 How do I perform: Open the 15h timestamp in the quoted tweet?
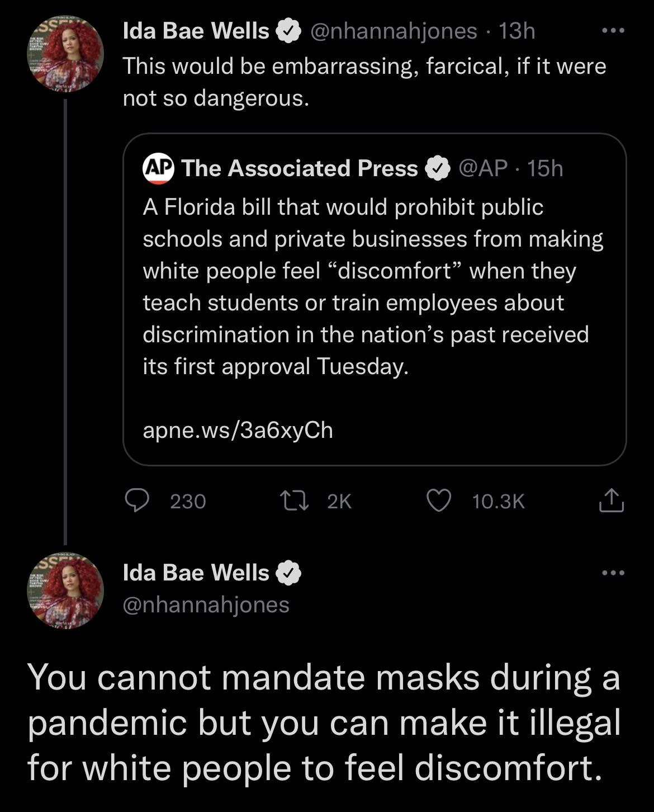coord(545,168)
